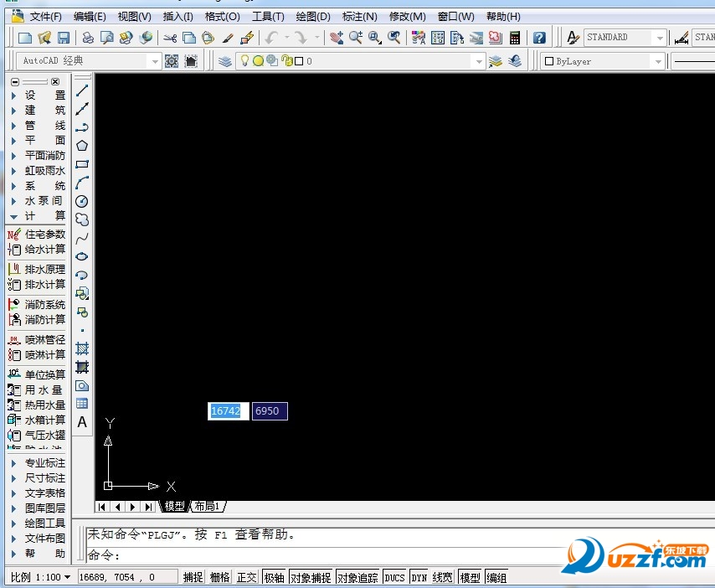Screen dimensions: 715x588
Task: Toggle 极轴 polar tracking
Action: 275,577
